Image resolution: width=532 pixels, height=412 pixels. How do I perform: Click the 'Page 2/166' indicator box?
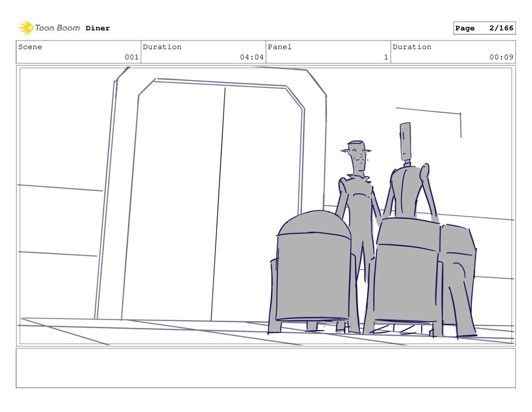point(484,28)
